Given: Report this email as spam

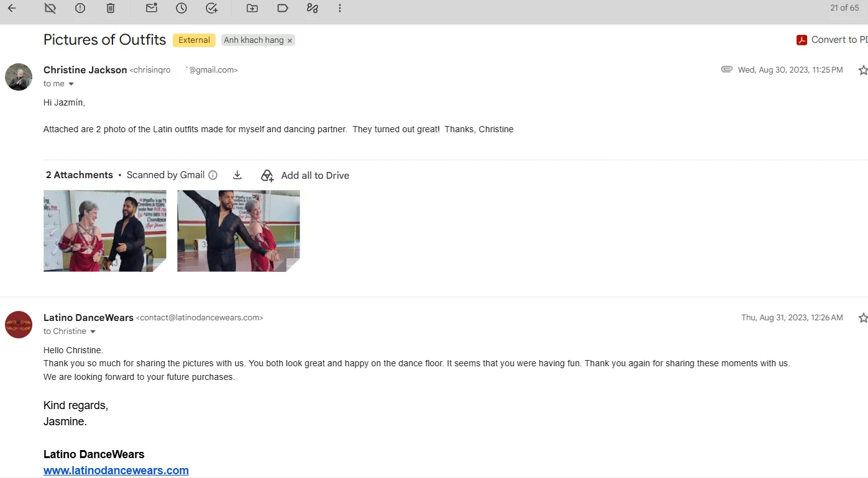Looking at the screenshot, I should click(80, 8).
